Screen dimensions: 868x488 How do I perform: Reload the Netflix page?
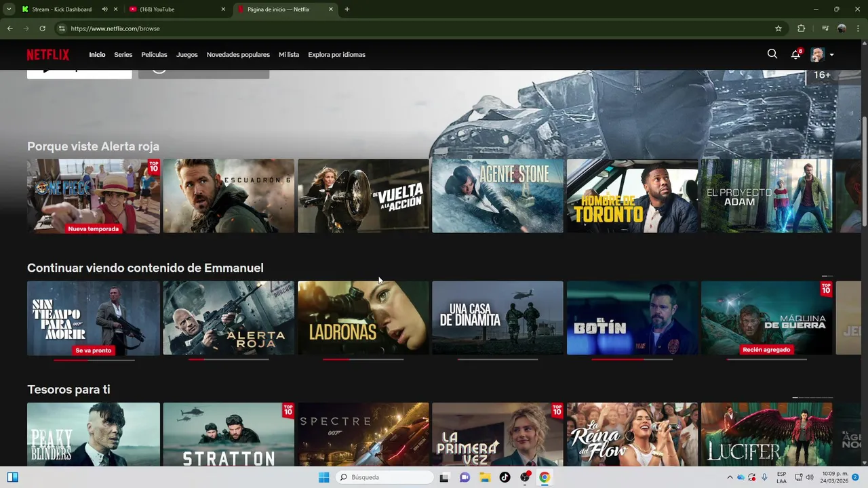pos(42,28)
